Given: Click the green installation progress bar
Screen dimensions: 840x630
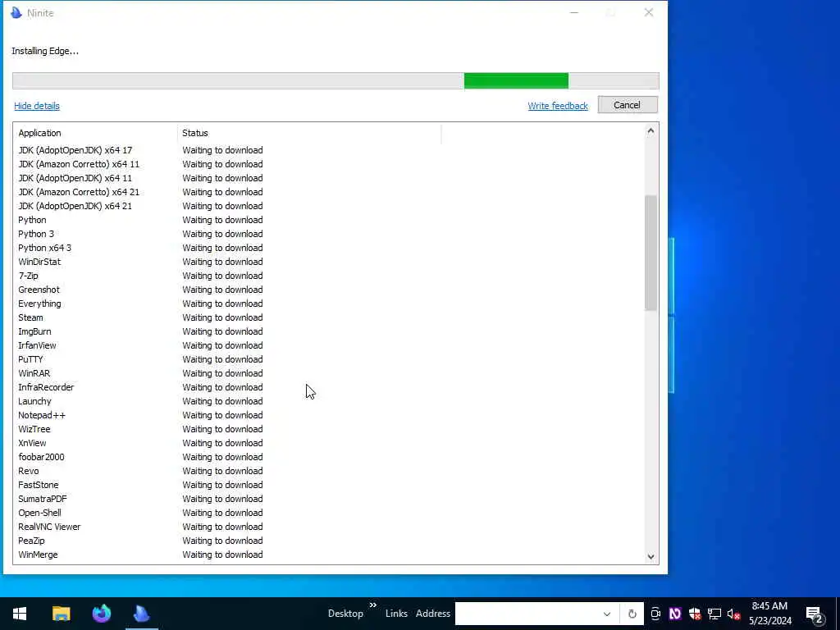Looking at the screenshot, I should pyautogui.click(x=516, y=81).
